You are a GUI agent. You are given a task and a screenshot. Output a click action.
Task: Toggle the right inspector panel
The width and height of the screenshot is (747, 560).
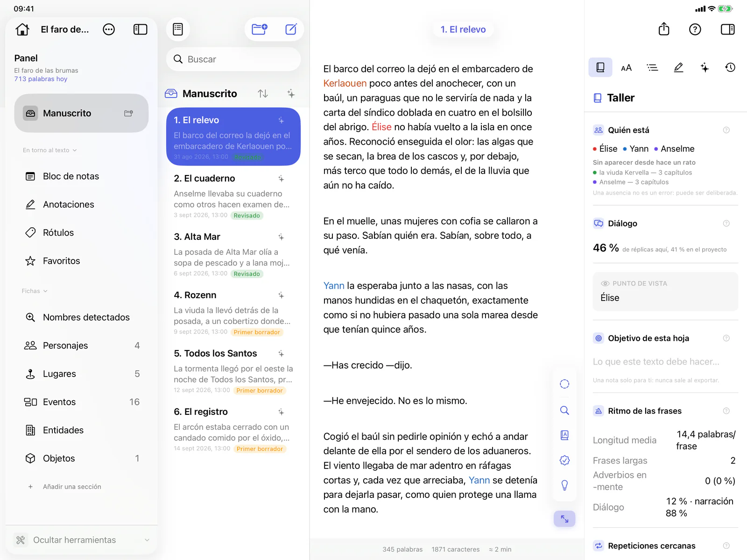pyautogui.click(x=727, y=29)
